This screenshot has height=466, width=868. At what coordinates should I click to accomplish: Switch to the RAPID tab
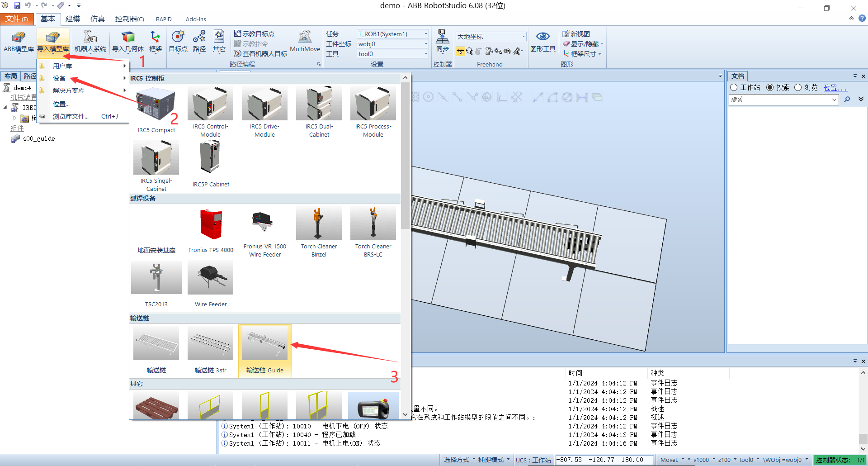pos(164,19)
